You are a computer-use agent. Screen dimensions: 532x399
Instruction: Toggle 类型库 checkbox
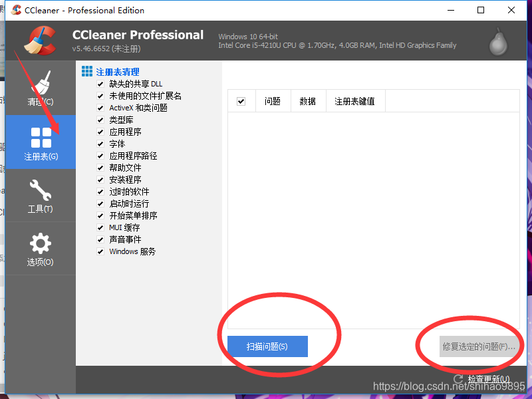click(100, 120)
